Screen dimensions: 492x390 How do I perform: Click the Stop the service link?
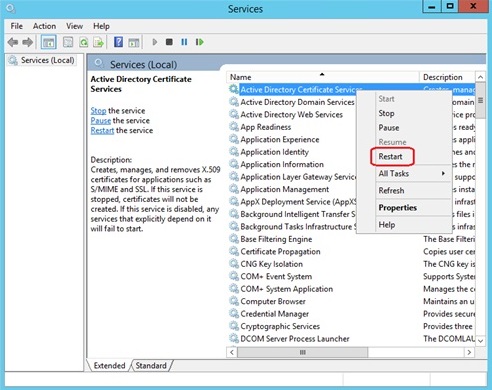[98, 111]
